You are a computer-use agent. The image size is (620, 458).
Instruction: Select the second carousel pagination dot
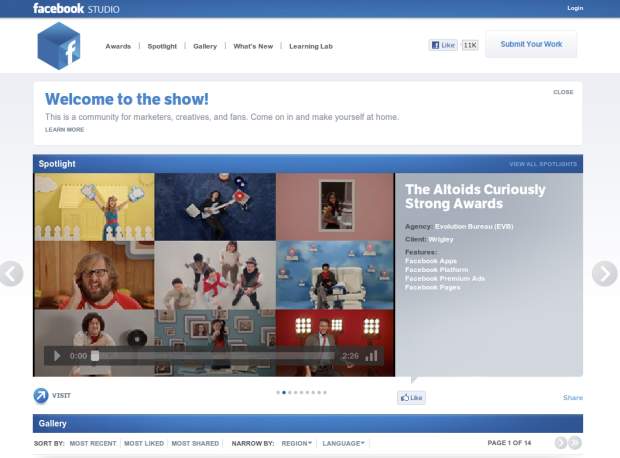click(284, 393)
